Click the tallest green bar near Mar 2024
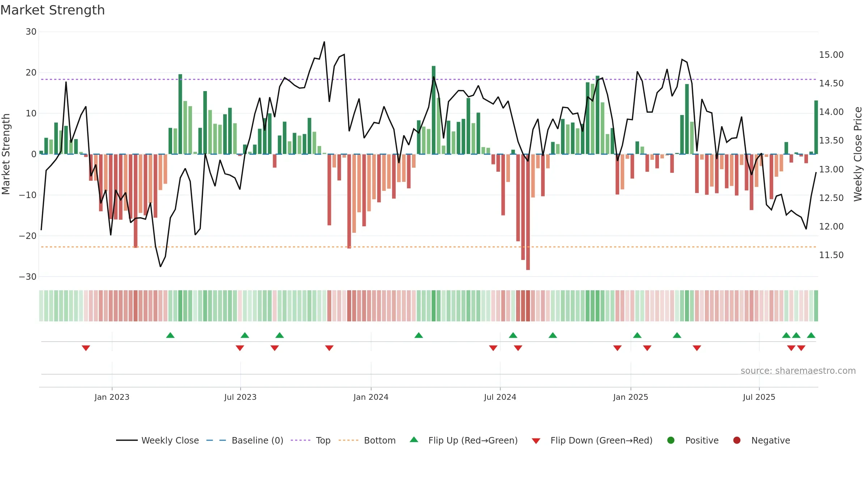This screenshot has height=488, width=868. pyautogui.click(x=434, y=110)
